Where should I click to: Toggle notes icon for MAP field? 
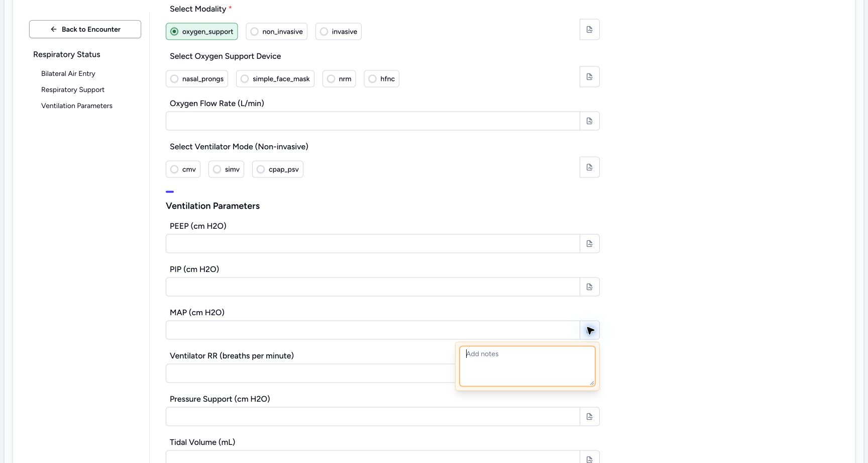click(x=589, y=330)
